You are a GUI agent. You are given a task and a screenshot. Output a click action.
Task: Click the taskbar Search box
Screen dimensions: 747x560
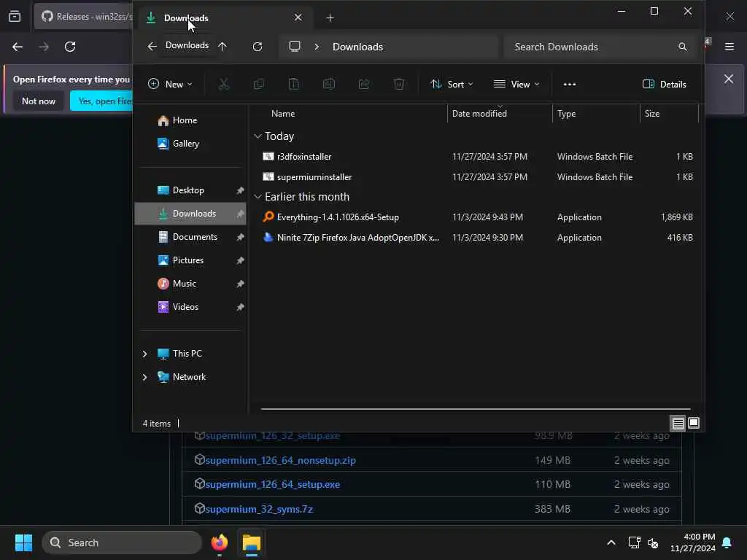tap(122, 542)
